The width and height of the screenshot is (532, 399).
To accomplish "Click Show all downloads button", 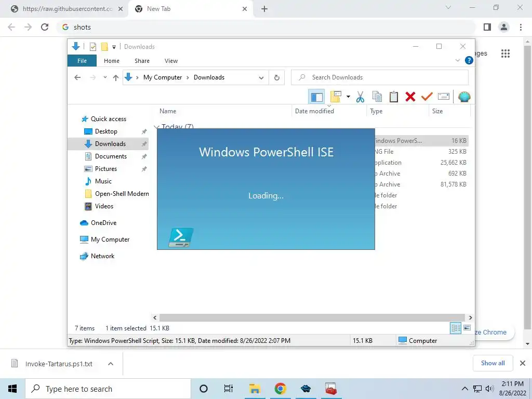I will (493, 363).
